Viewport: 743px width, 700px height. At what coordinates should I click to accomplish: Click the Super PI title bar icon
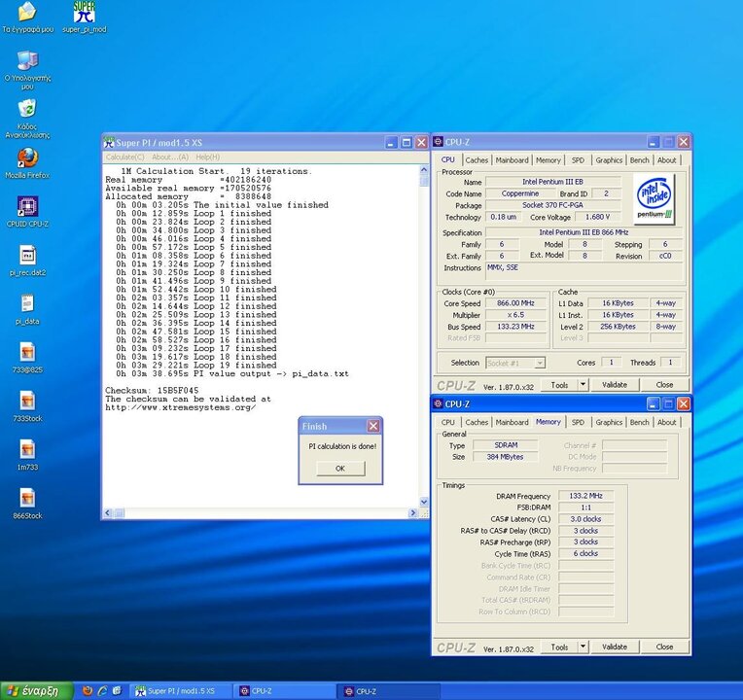point(109,142)
